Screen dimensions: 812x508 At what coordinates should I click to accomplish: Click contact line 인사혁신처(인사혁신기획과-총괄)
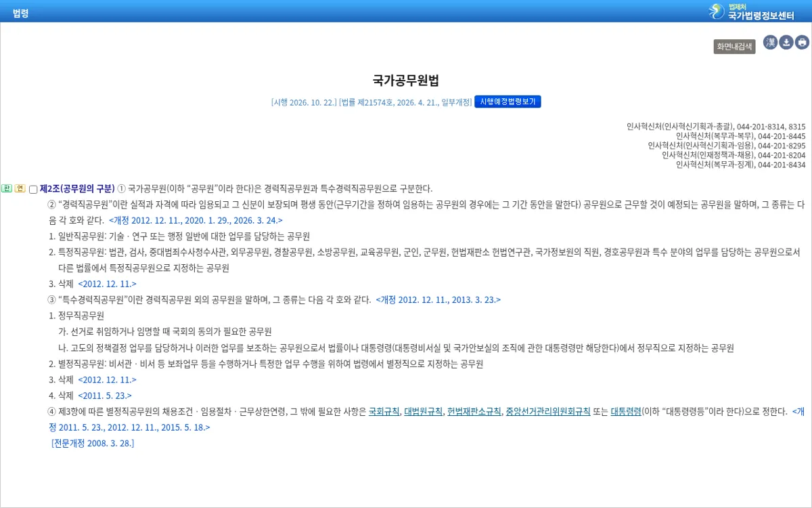pyautogui.click(x=716, y=126)
